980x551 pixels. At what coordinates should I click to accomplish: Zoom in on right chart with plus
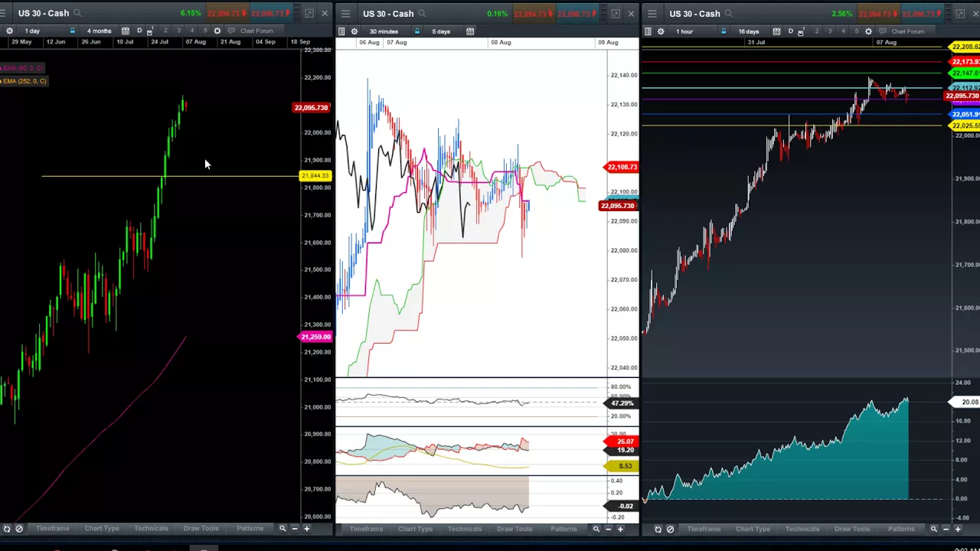(958, 529)
